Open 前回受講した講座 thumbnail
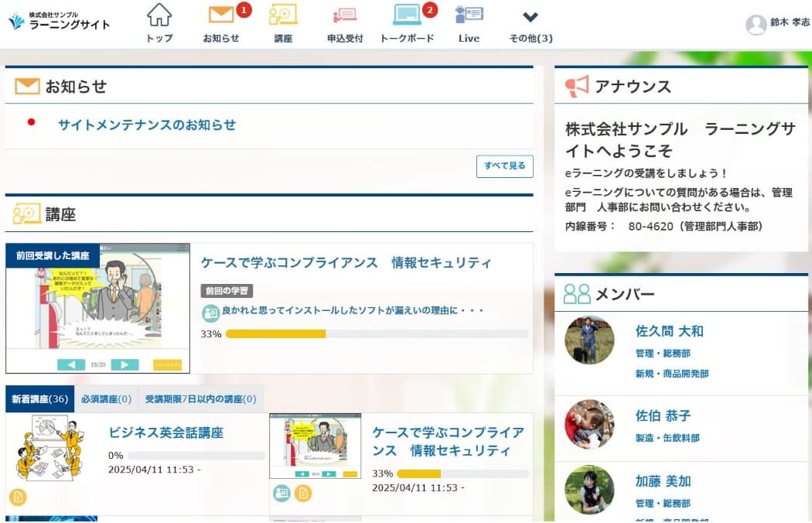The width and height of the screenshot is (812, 523). tap(98, 309)
